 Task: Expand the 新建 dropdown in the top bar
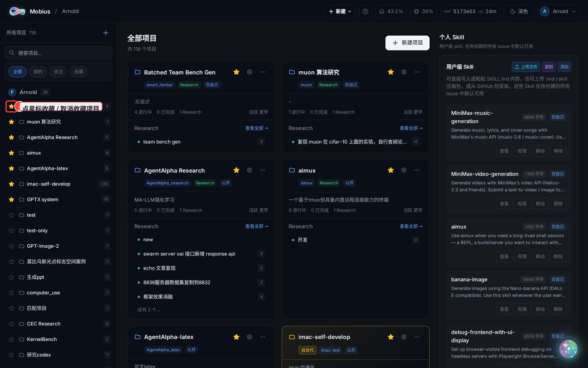pyautogui.click(x=340, y=11)
